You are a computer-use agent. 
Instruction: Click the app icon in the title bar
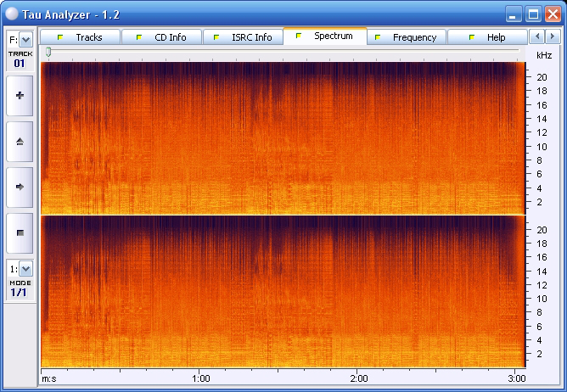point(12,13)
